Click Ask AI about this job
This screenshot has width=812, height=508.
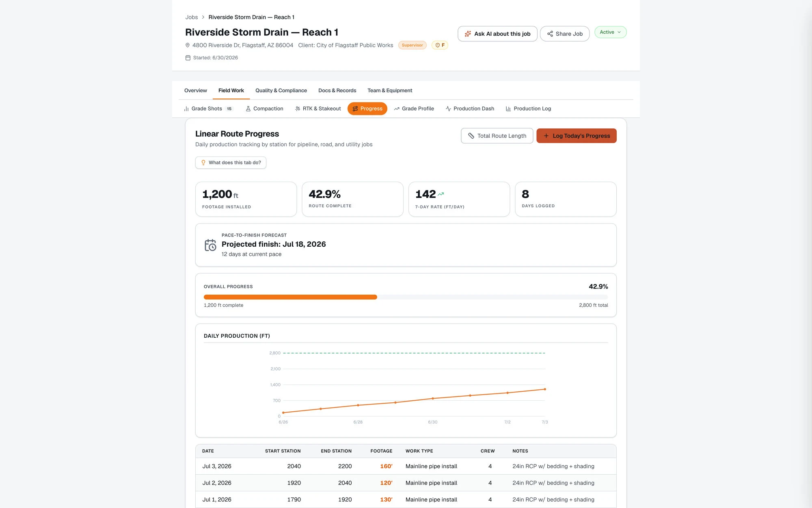click(497, 34)
